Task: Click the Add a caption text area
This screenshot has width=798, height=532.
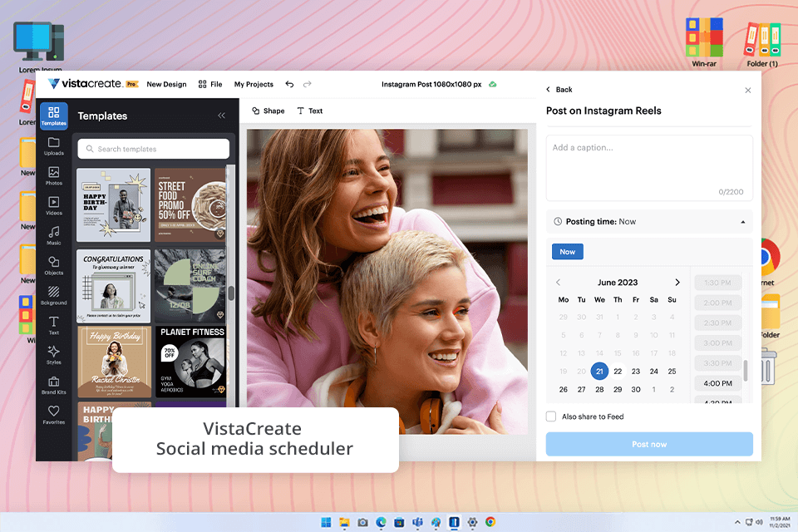Action: (649, 167)
